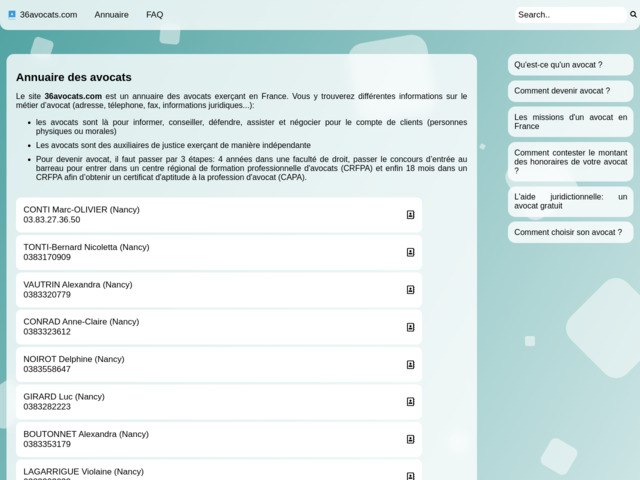Open the FAQ menu item
This screenshot has height=480, width=640.
pyautogui.click(x=154, y=15)
